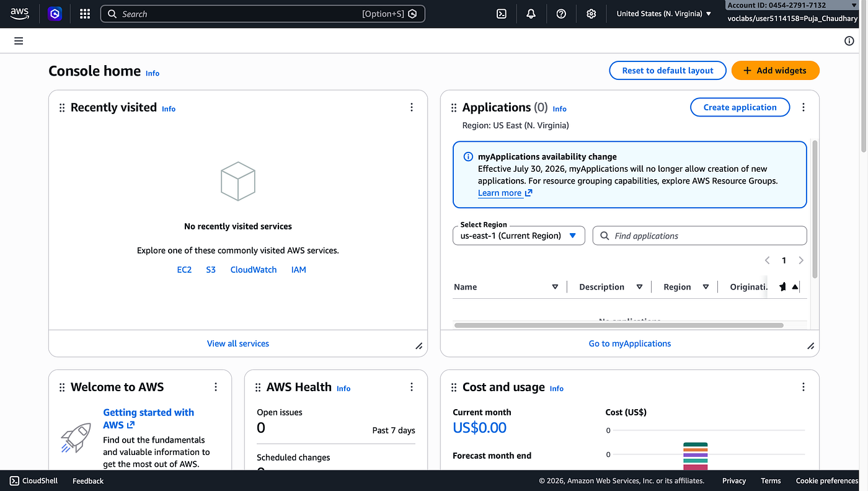Open Learn more link in availability notice

click(505, 193)
